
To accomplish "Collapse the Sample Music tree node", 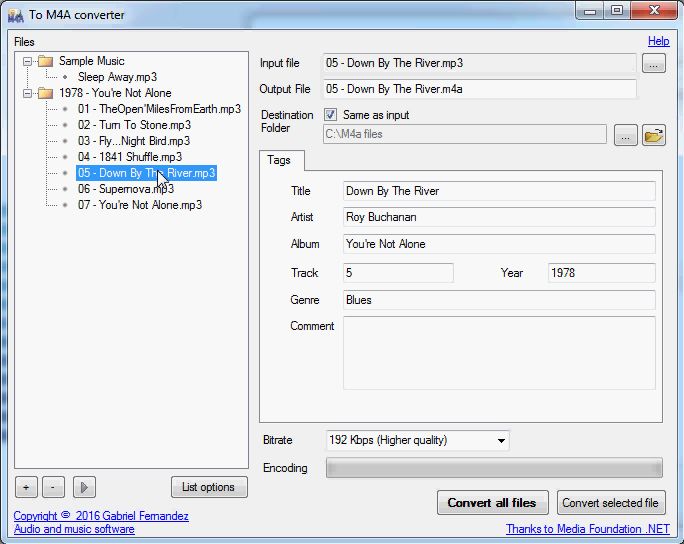I will tap(27, 61).
